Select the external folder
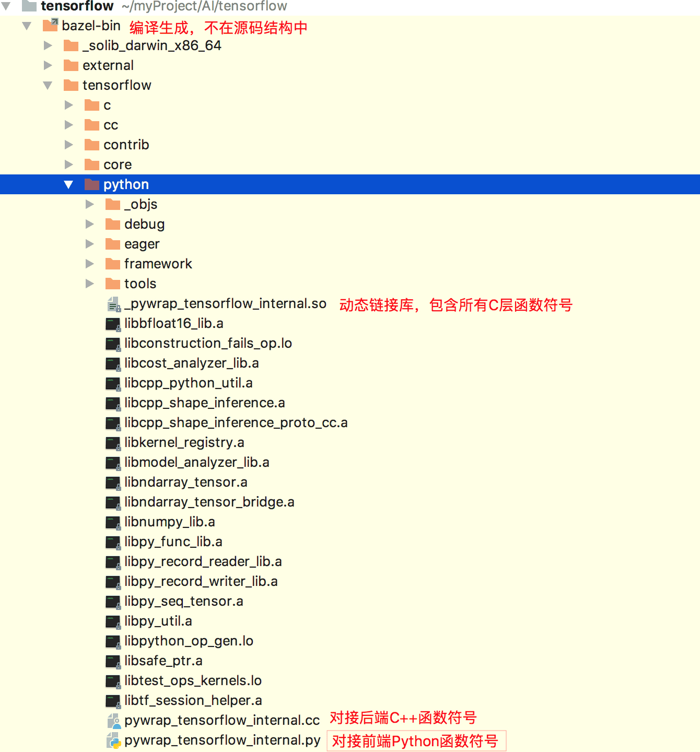 pos(108,65)
